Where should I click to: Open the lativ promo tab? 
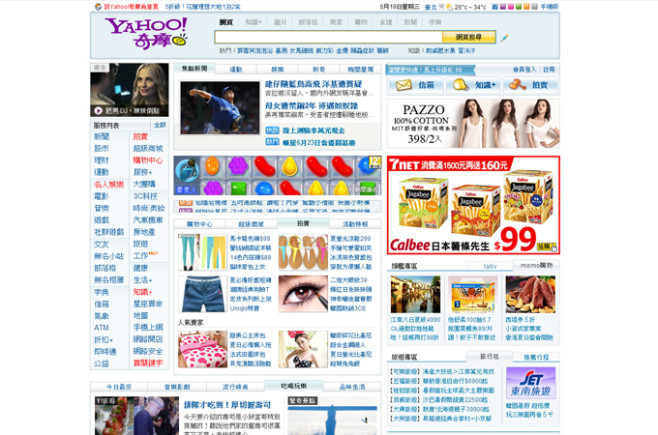(489, 266)
